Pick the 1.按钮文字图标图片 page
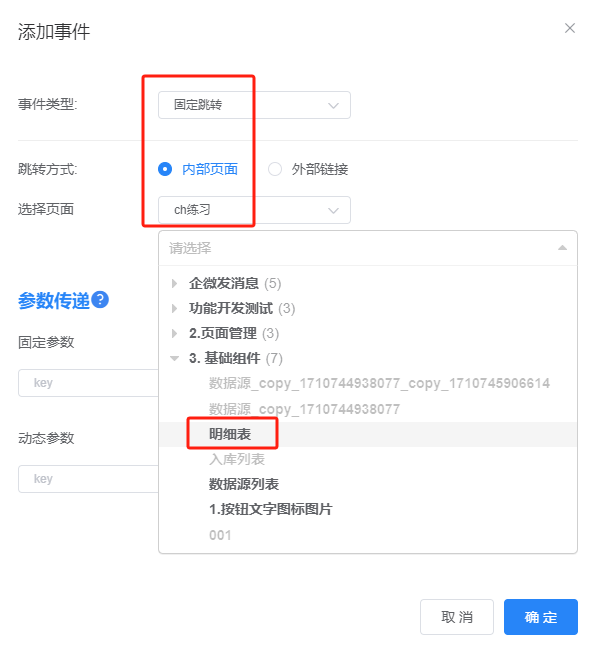 point(270,509)
